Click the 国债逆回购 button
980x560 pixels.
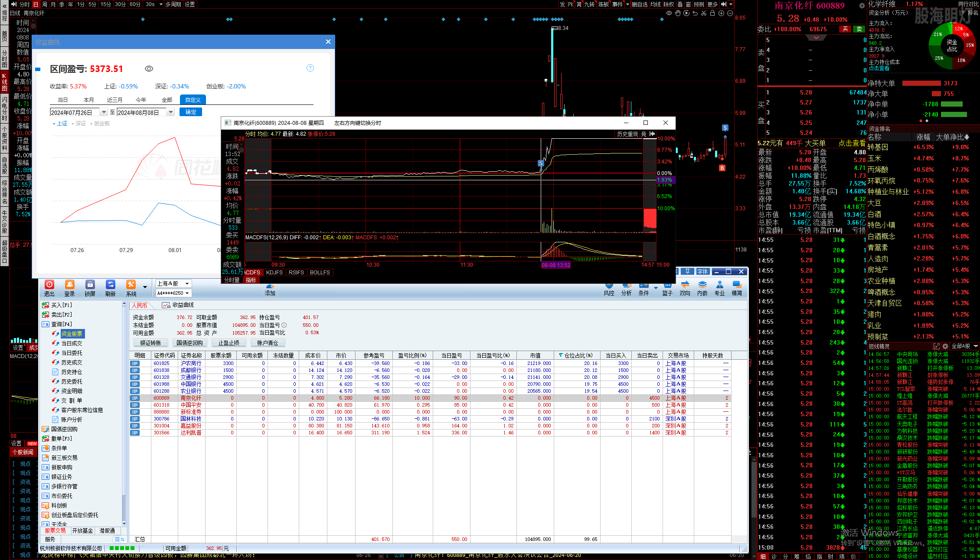pyautogui.click(x=189, y=343)
